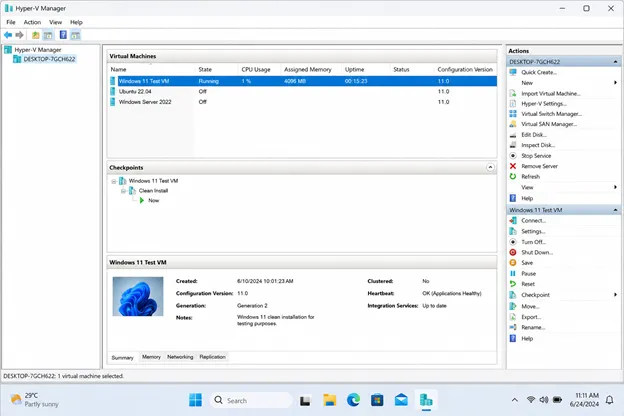Open the View menu
The image size is (624, 416).
tap(55, 22)
